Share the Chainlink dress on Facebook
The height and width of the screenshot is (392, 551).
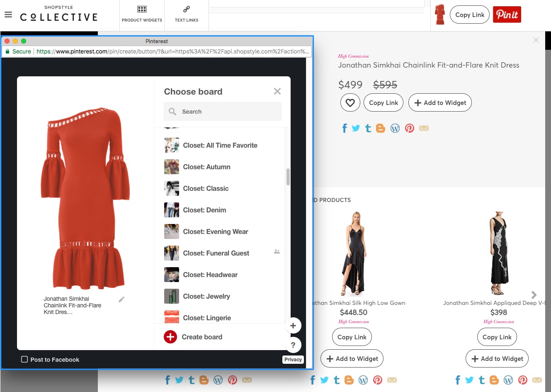point(344,128)
